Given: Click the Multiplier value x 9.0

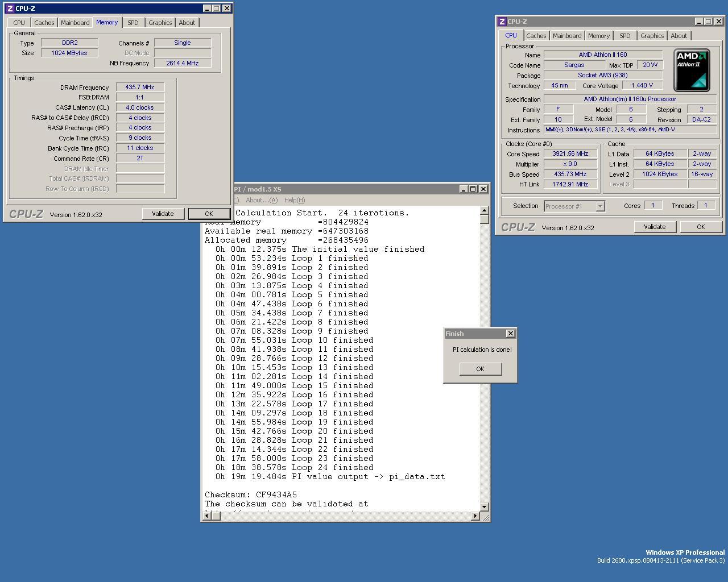Looking at the screenshot, I should click(x=570, y=164).
